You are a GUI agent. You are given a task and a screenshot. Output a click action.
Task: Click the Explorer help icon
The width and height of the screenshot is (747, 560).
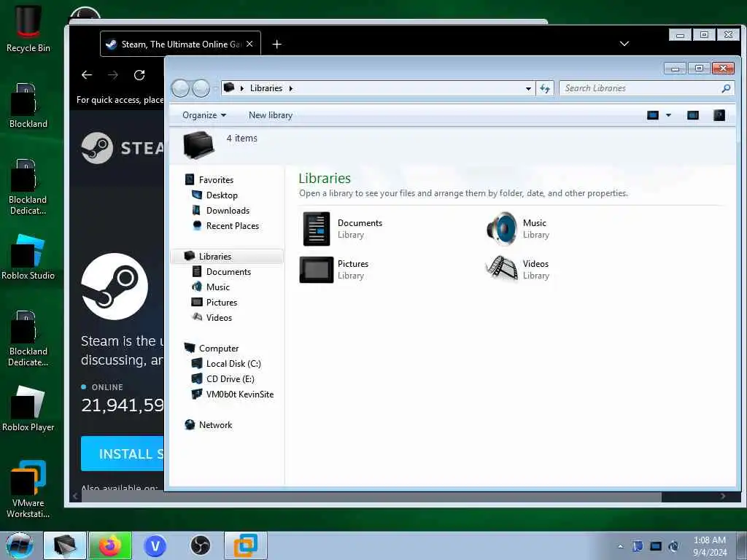[719, 115]
